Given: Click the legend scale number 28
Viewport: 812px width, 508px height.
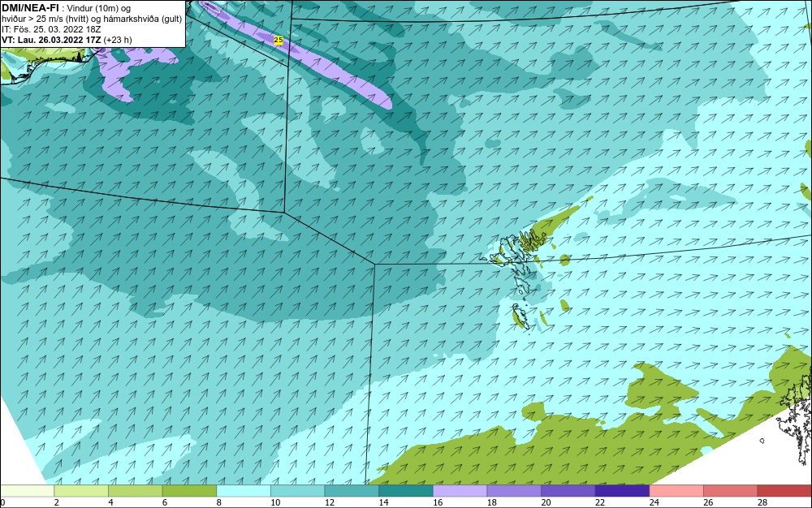Looking at the screenshot, I should pyautogui.click(x=762, y=502).
